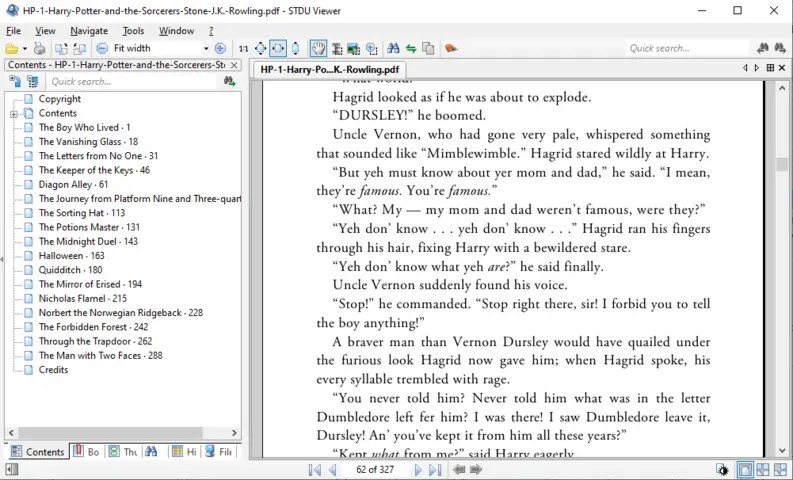Toggle the fit width zoom icon

coord(278,49)
